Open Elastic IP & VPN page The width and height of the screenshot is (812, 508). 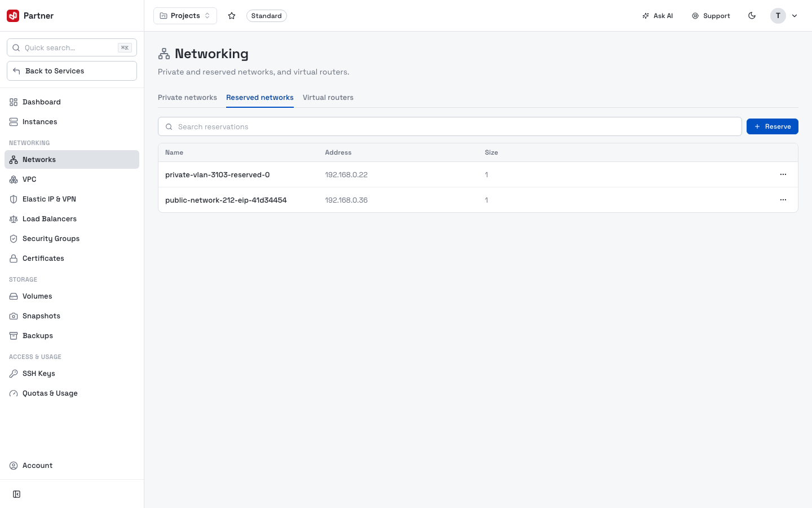pos(72,199)
